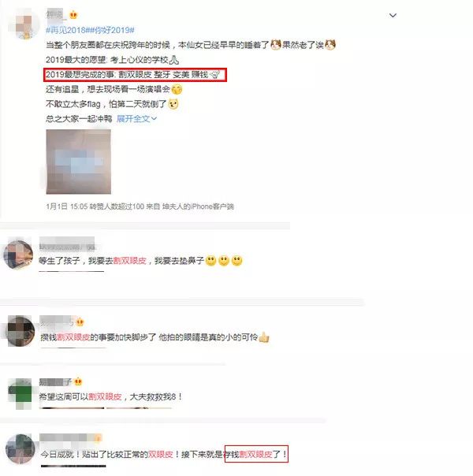Open the #你好2019# hashtag link

112,30
